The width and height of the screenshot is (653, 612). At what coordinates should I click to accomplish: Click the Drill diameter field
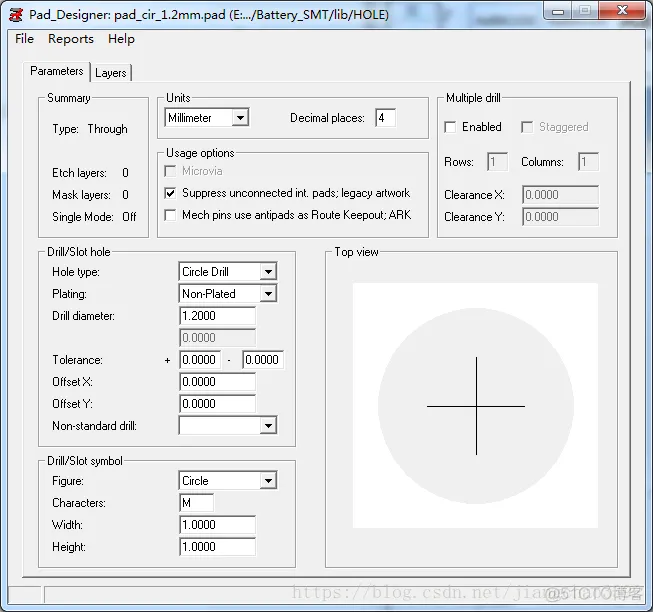217,316
